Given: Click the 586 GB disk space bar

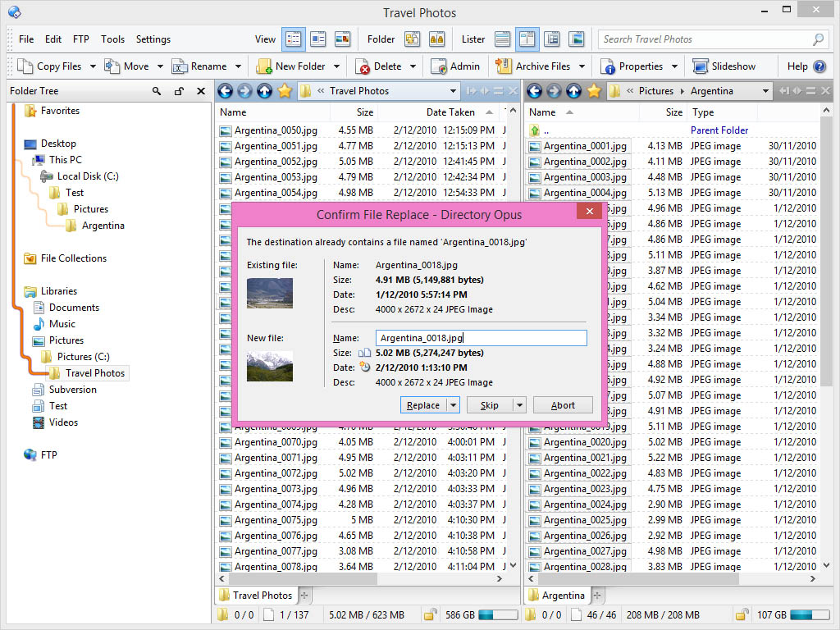Looking at the screenshot, I should point(496,614).
